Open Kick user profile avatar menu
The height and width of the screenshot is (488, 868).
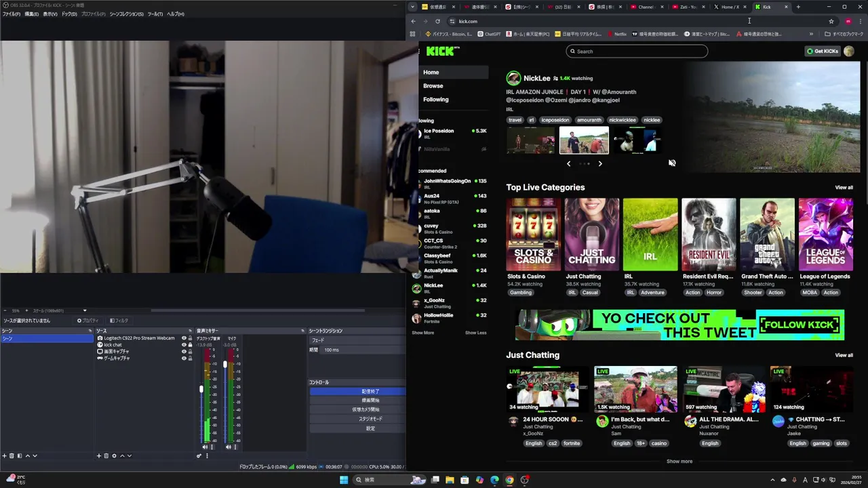pyautogui.click(x=849, y=51)
